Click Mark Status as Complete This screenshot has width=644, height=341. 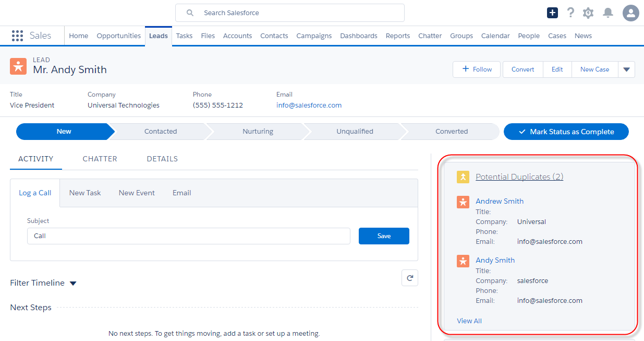(566, 132)
